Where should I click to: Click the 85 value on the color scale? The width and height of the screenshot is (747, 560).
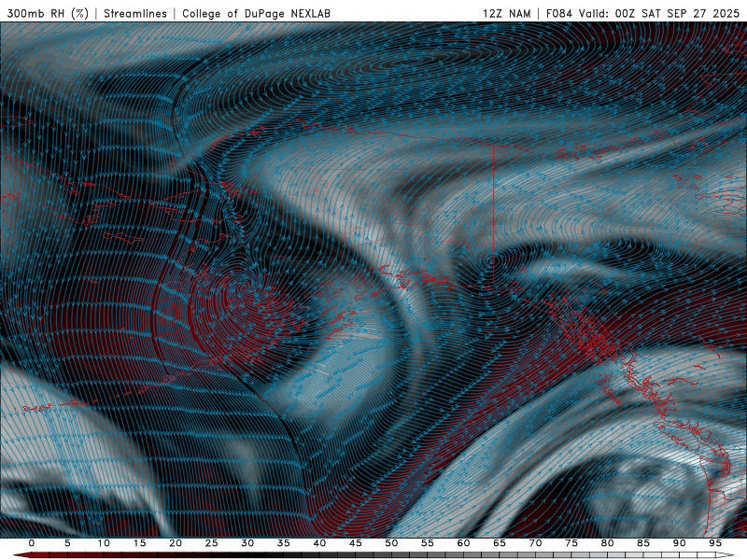[x=643, y=543]
